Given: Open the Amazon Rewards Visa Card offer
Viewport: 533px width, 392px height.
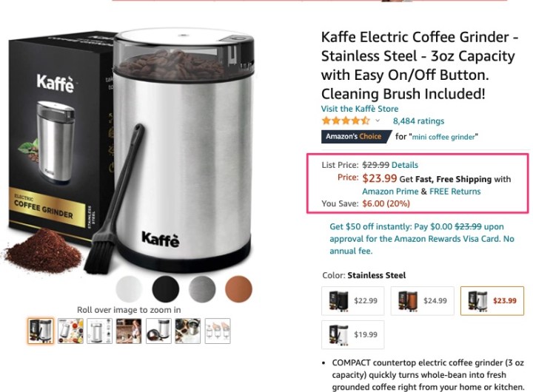Looking at the screenshot, I should click(x=422, y=239).
